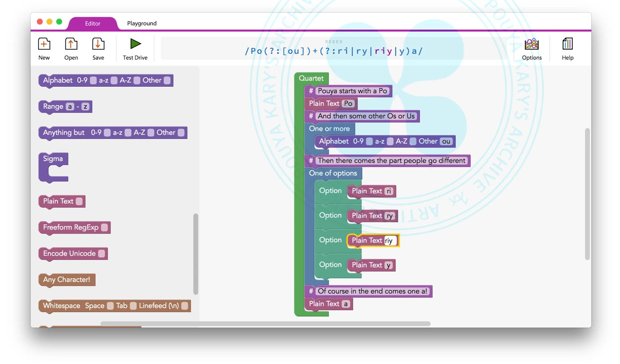Toggle 0-9 checkbox in palette Alphabet block
This screenshot has height=364, width=620.
(x=93, y=80)
